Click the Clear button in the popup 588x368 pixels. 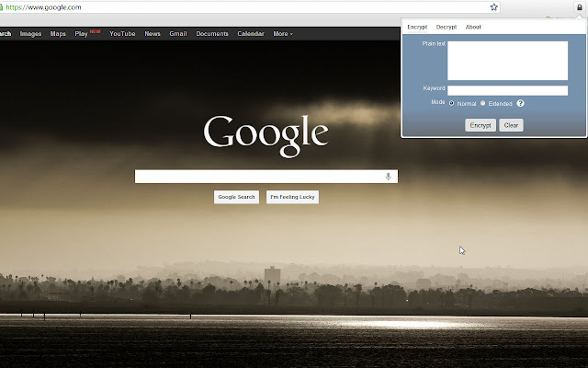click(x=511, y=125)
